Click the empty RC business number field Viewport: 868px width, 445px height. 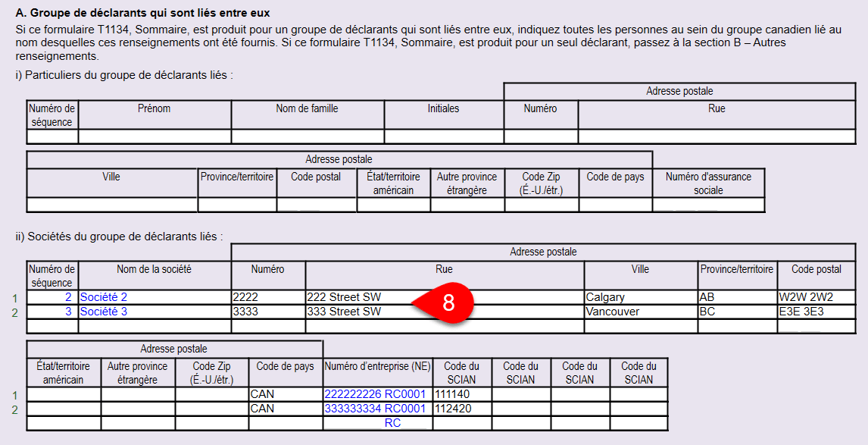tap(377, 423)
